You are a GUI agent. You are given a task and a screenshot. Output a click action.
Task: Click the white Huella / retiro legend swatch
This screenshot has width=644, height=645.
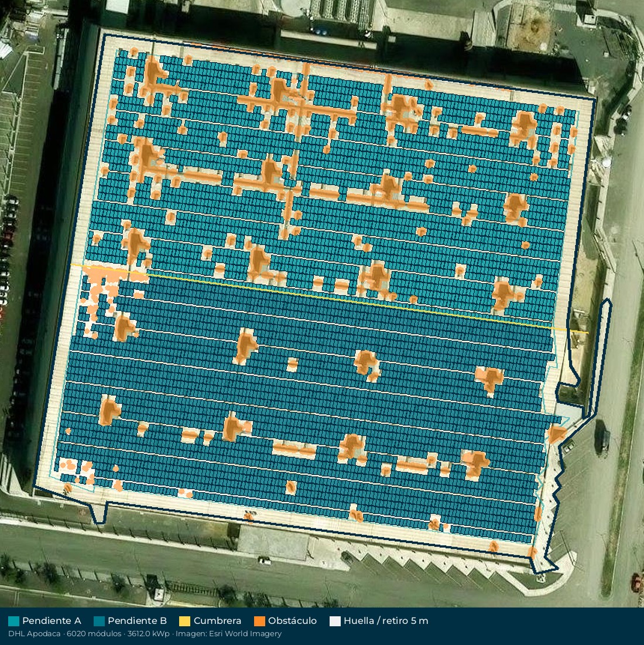[x=335, y=621]
